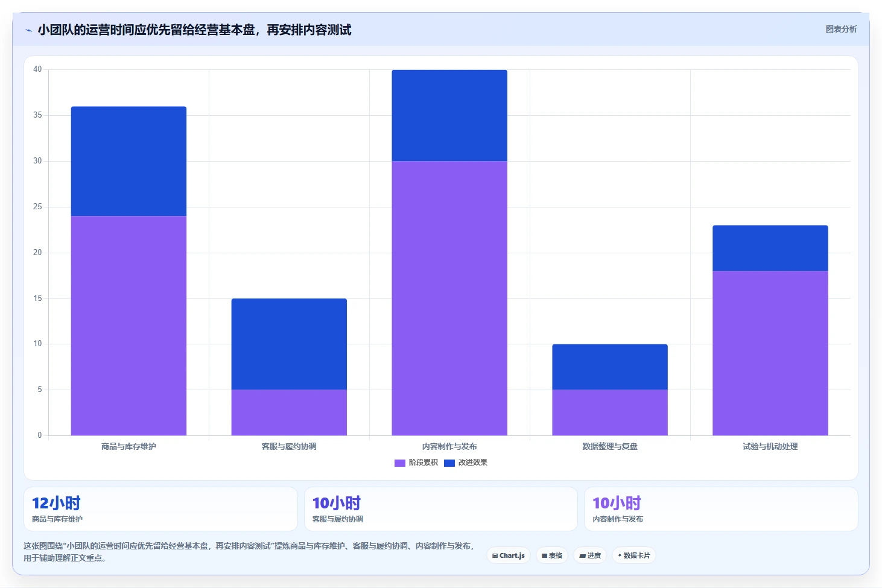Screen dimensions: 882x588
Task: Click the purple segment of 数据整理与复盘 bar
Action: click(x=610, y=413)
